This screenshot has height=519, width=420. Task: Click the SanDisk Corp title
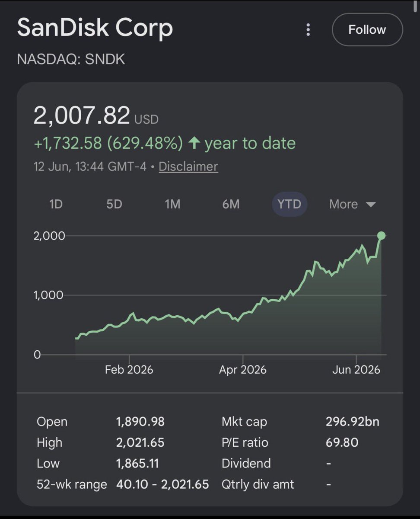pyautogui.click(x=95, y=28)
